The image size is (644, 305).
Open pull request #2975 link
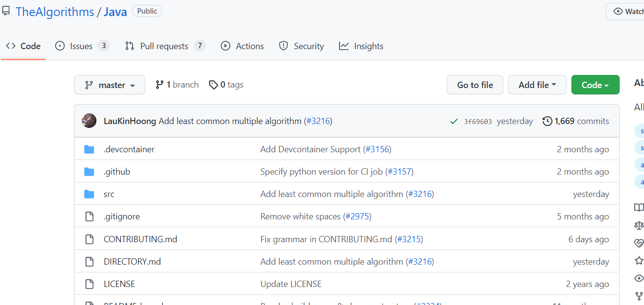click(358, 216)
